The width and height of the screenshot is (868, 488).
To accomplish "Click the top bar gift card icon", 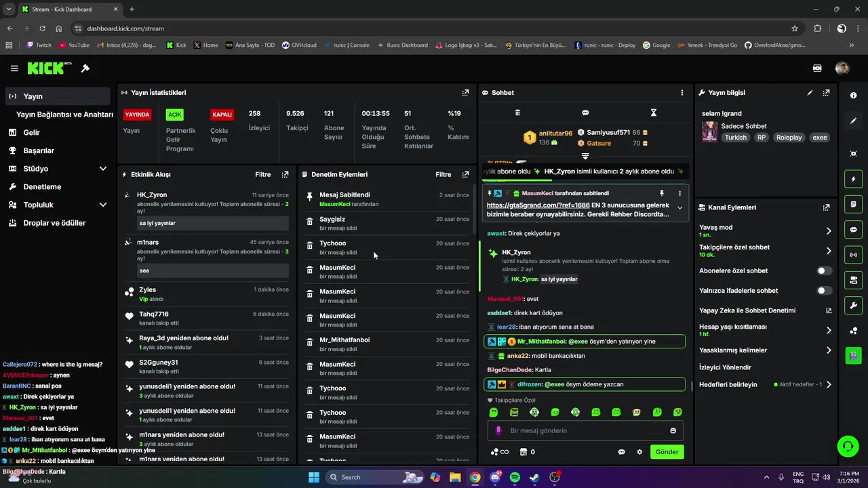I will 817,68.
